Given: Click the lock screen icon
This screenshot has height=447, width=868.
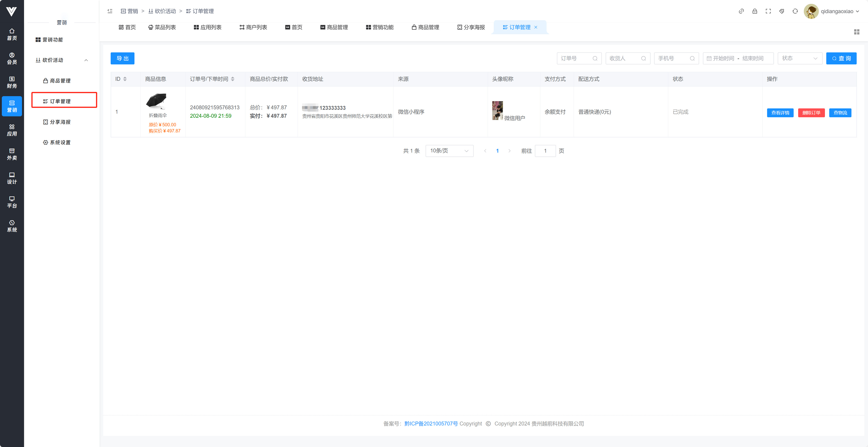Looking at the screenshot, I should [754, 11].
